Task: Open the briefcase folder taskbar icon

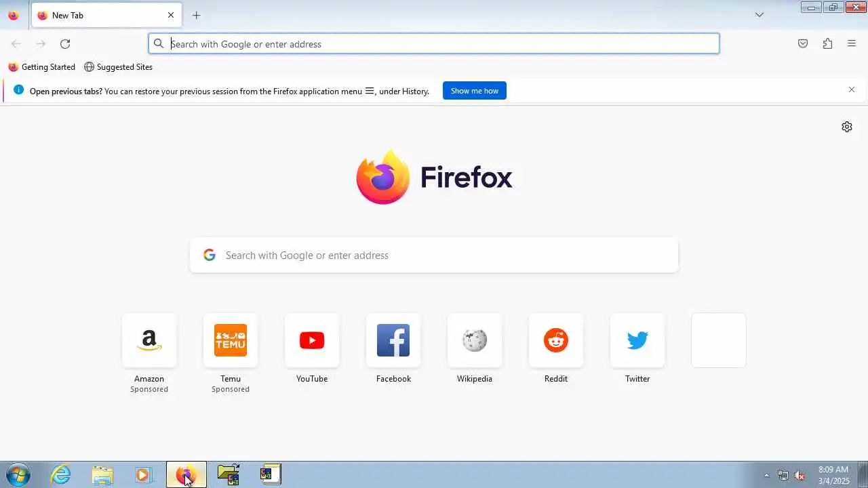Action: [229, 475]
